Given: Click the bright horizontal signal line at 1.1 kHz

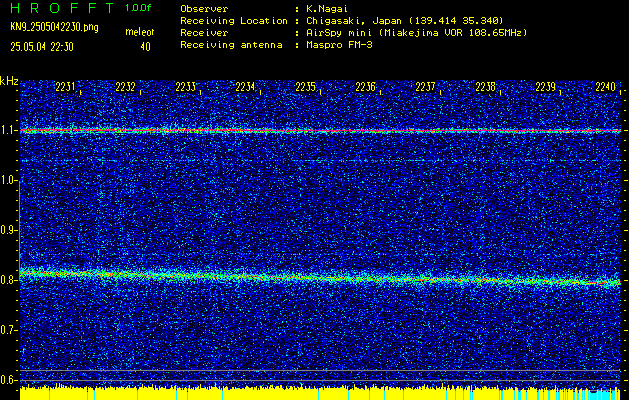Looking at the screenshot, I should [x=320, y=130].
